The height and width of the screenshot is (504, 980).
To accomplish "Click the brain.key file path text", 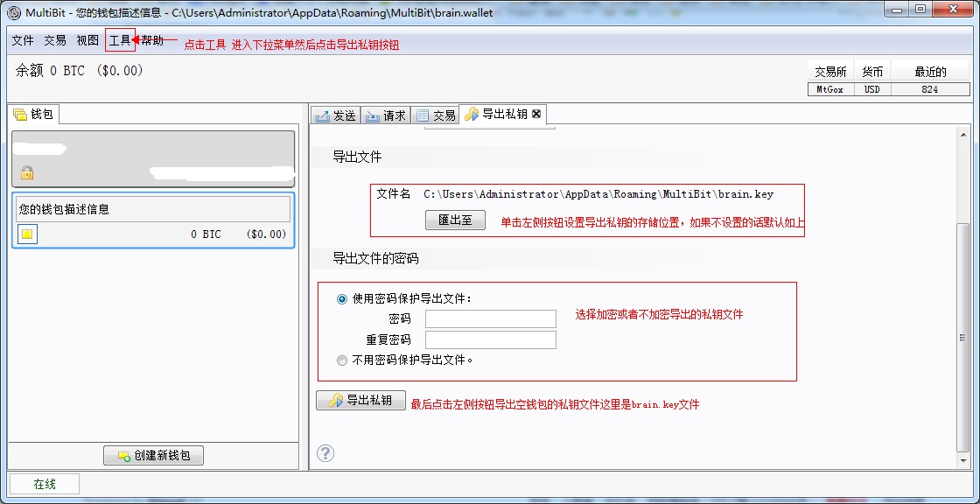I will (x=598, y=194).
